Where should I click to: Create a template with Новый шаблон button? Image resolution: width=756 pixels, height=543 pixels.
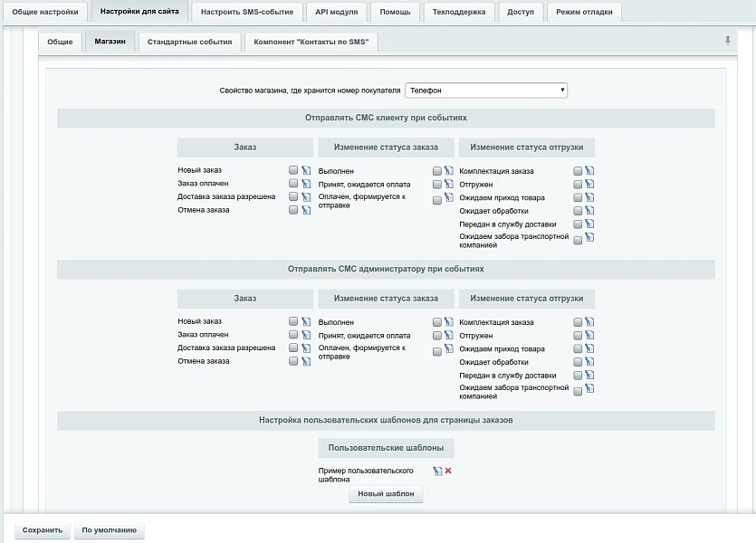386,494
